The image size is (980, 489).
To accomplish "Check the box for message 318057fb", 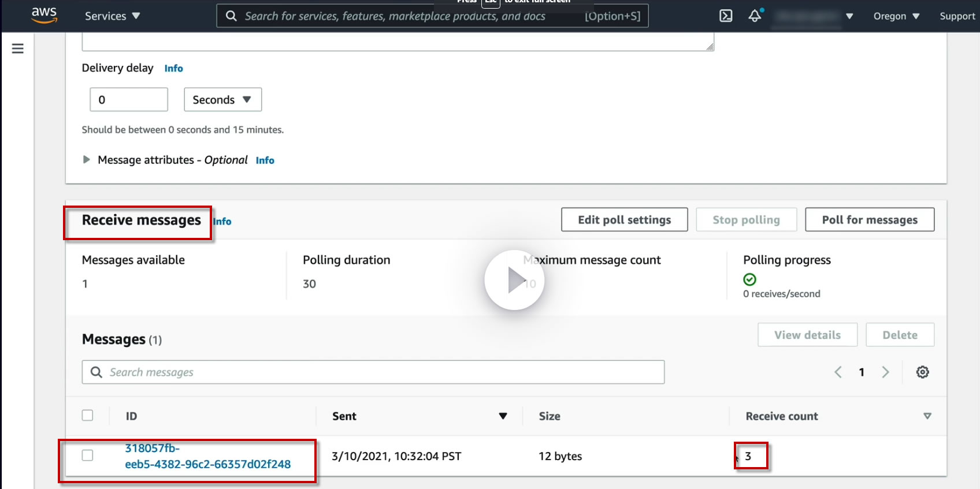I will tap(88, 456).
